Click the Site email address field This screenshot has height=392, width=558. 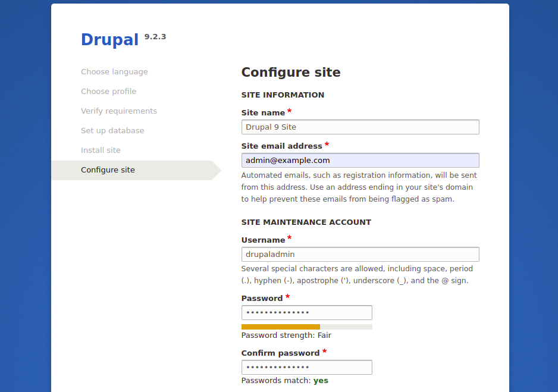[x=360, y=161]
